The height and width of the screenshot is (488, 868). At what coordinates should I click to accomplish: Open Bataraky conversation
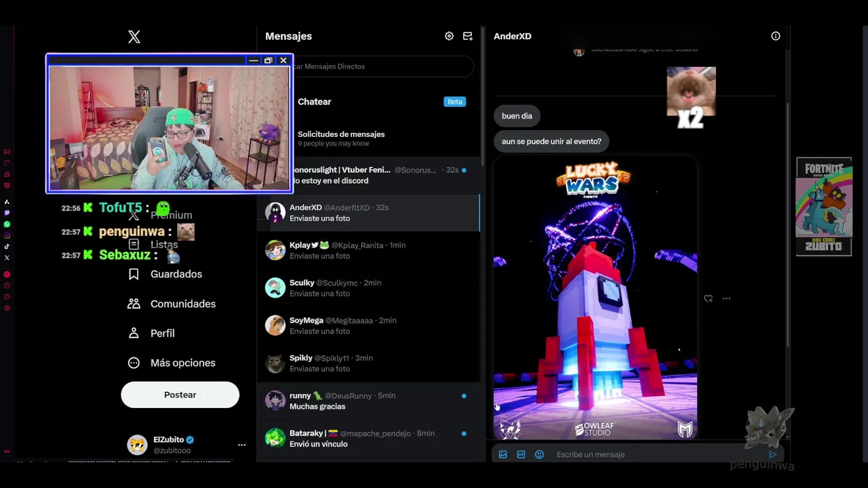368,438
